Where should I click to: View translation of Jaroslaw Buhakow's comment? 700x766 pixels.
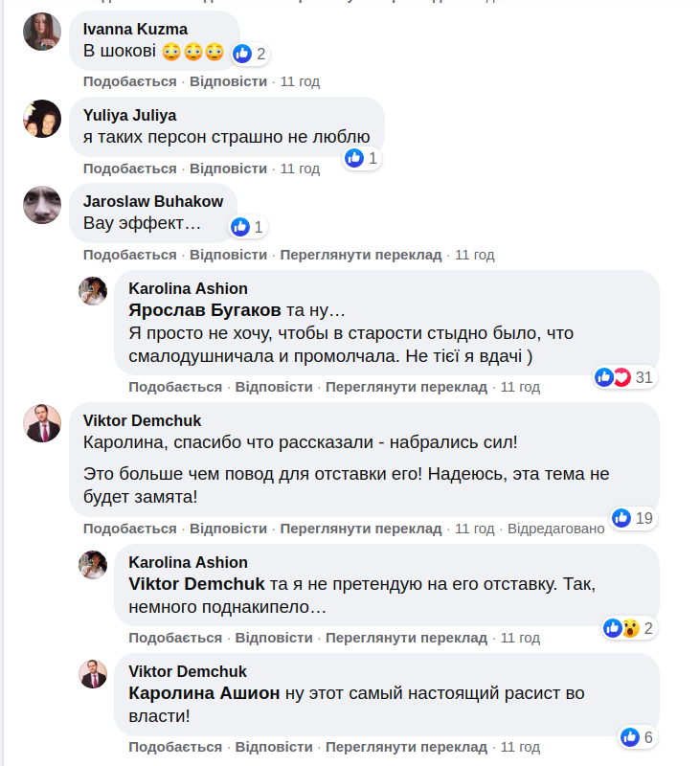coord(360,255)
